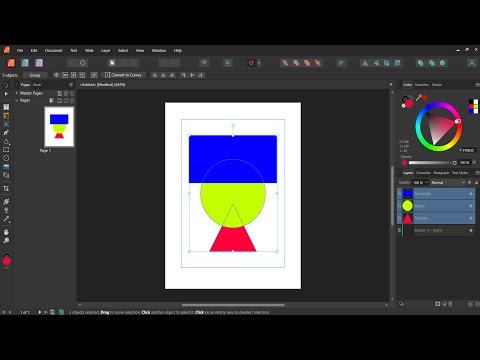Select the Move tool in the toolbox
The image size is (480, 360).
tap(6, 85)
